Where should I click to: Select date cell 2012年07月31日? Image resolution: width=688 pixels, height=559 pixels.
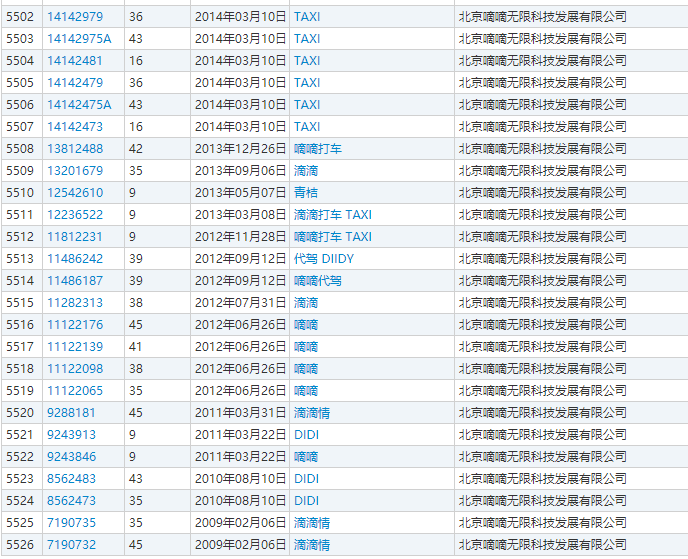(x=240, y=303)
